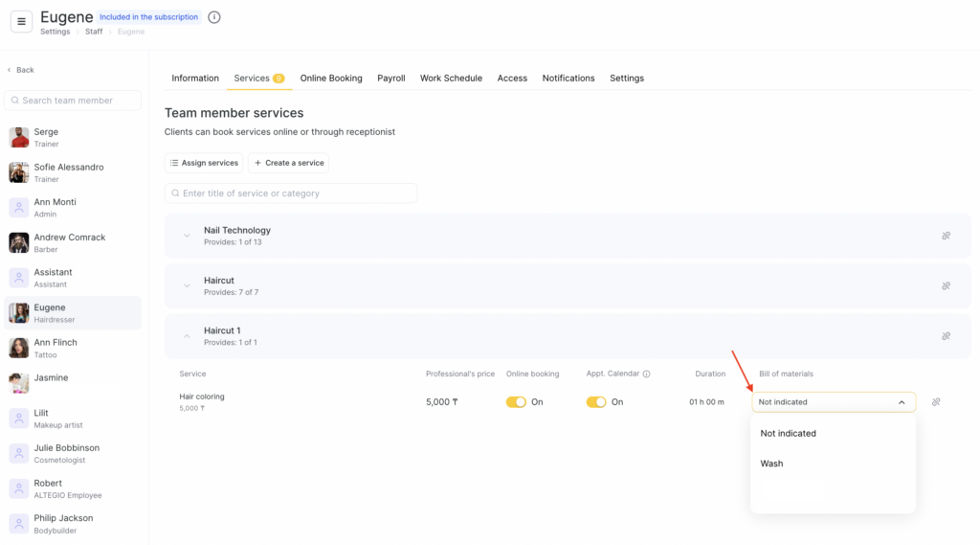Expand the Haircut category

click(x=187, y=285)
